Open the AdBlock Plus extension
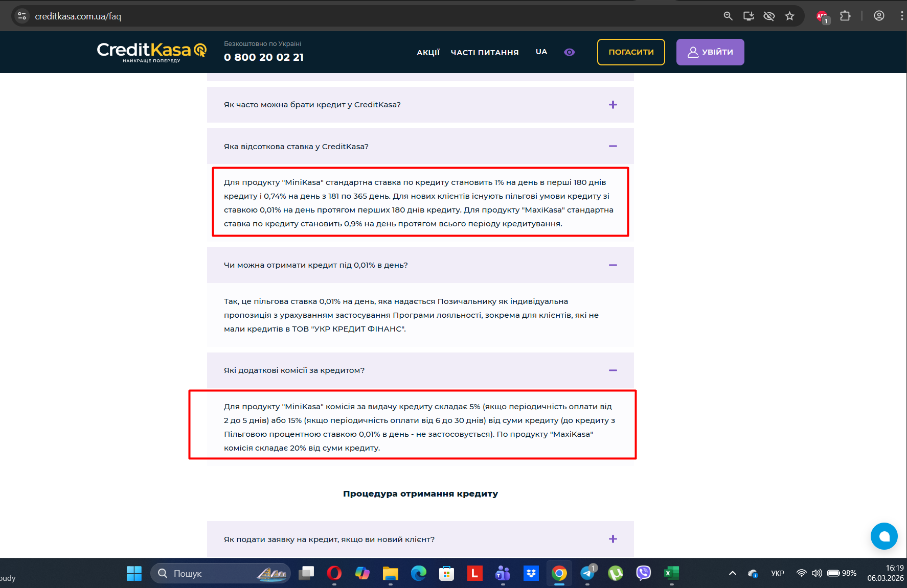Image resolution: width=907 pixels, height=588 pixels. tap(823, 17)
